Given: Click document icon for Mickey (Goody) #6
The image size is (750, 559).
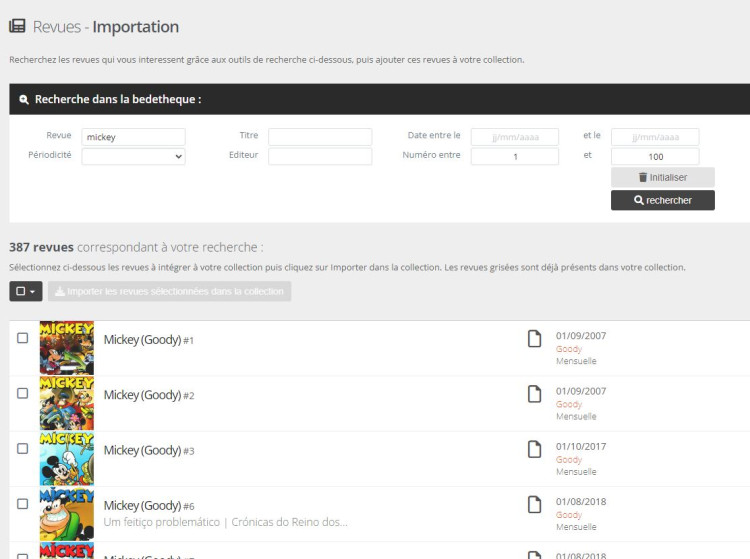Looking at the screenshot, I should click(534, 504).
